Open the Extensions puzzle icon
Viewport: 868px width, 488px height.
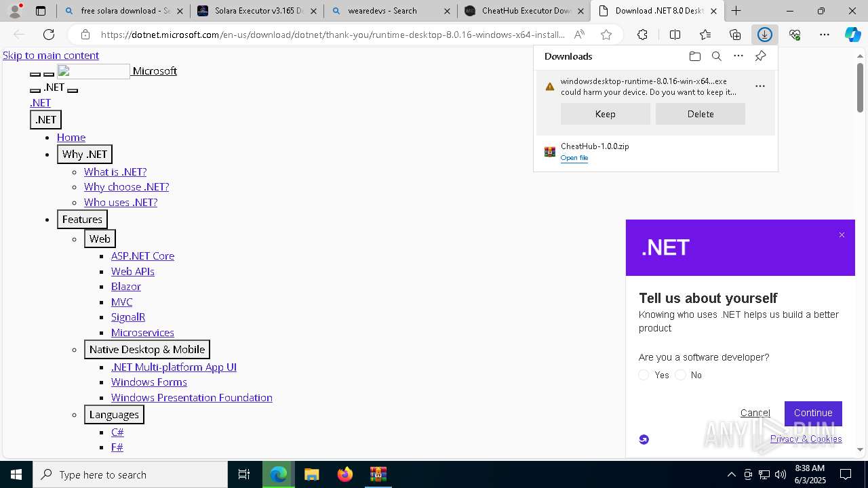642,35
